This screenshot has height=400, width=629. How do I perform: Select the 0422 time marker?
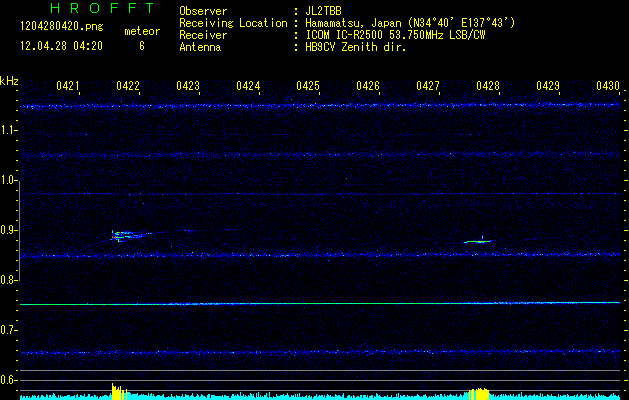(x=128, y=87)
